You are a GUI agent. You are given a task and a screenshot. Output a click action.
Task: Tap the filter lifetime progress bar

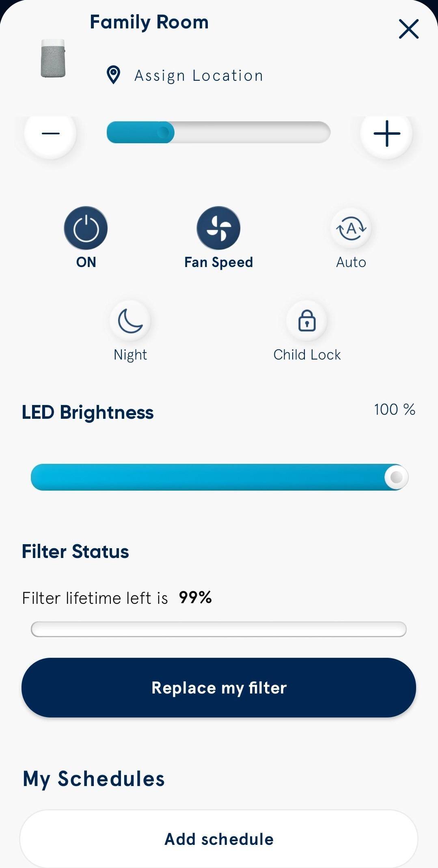[218, 629]
